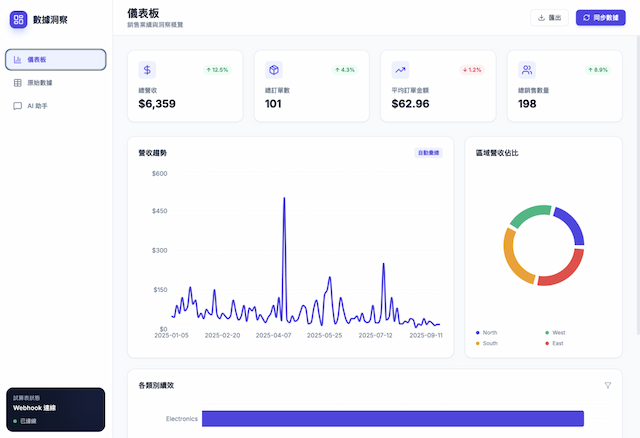This screenshot has height=438, width=640.
Task: Click the 自動彙總 badge on revenue chart
Action: [428, 153]
